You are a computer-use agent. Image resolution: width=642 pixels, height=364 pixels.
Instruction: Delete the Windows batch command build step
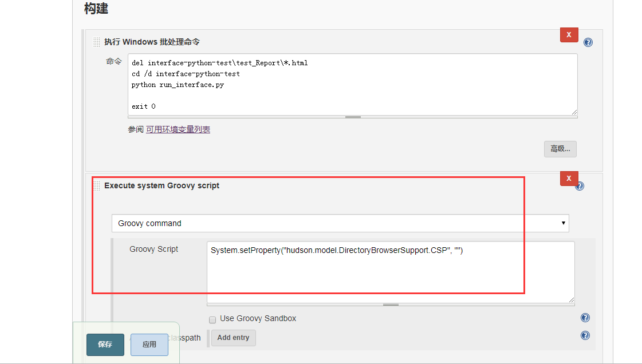pos(569,34)
